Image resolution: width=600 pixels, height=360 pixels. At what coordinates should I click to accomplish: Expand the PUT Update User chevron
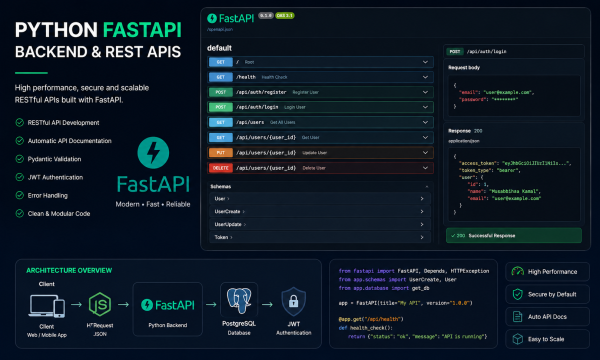point(425,153)
